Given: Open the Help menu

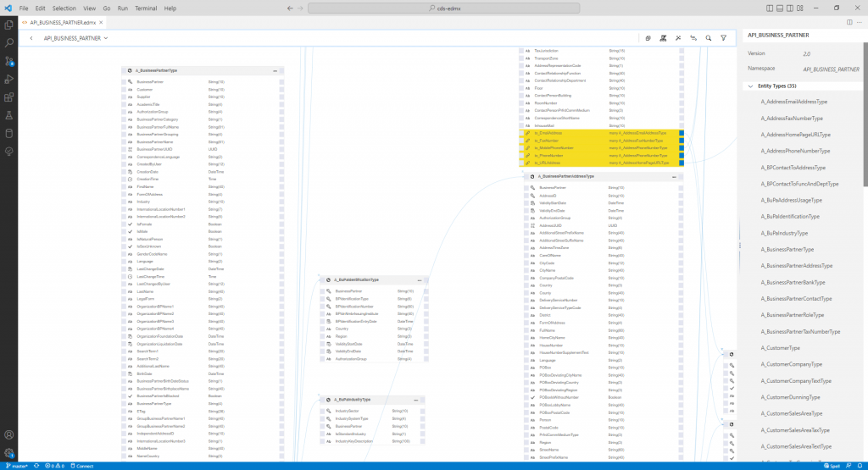Looking at the screenshot, I should pos(170,8).
